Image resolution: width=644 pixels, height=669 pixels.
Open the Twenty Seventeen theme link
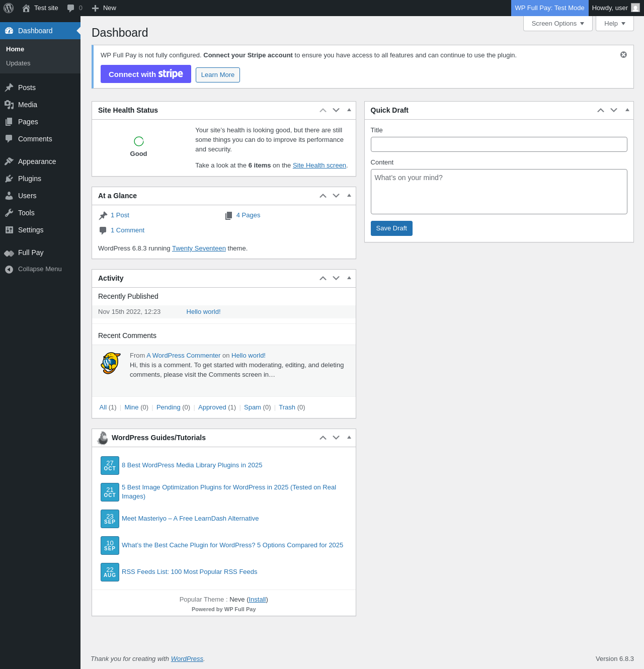(x=199, y=248)
